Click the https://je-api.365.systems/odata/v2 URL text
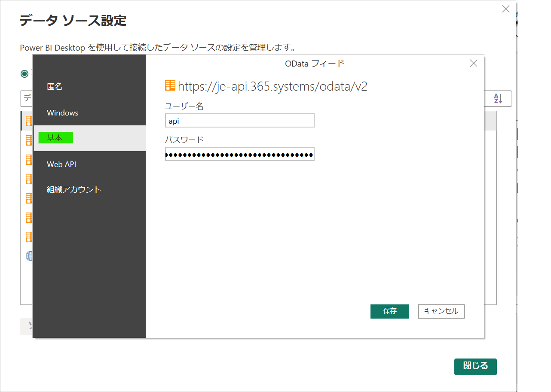The width and height of the screenshot is (551, 392). 272,86
